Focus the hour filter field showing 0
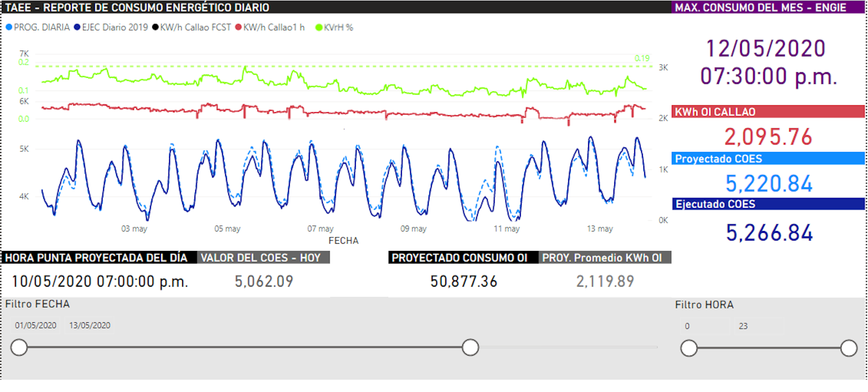 pos(703,326)
